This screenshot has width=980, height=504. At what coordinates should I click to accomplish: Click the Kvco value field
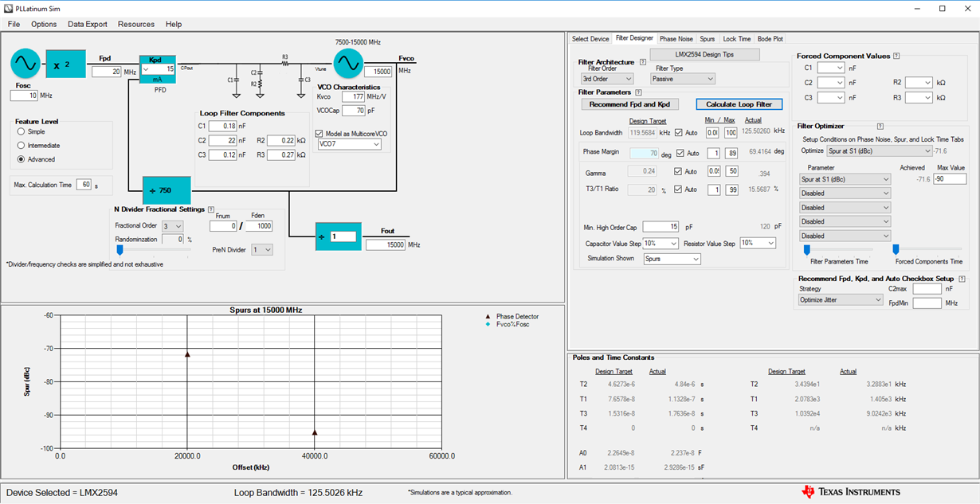[354, 96]
